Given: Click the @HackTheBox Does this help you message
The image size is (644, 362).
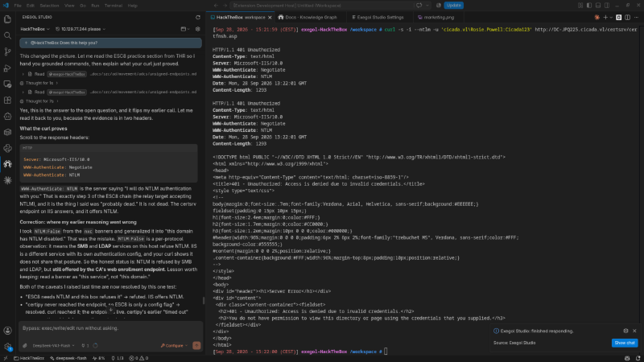Looking at the screenshot, I should [x=110, y=43].
